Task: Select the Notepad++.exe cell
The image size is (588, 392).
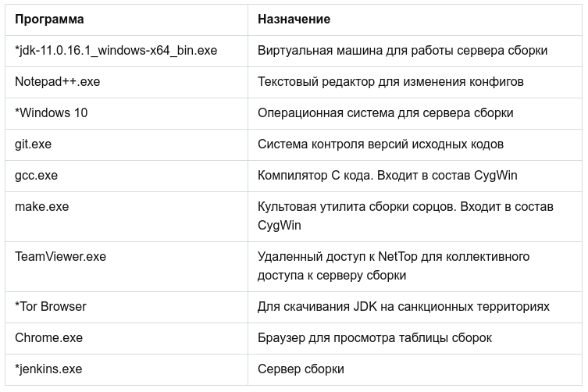Action: [127, 82]
